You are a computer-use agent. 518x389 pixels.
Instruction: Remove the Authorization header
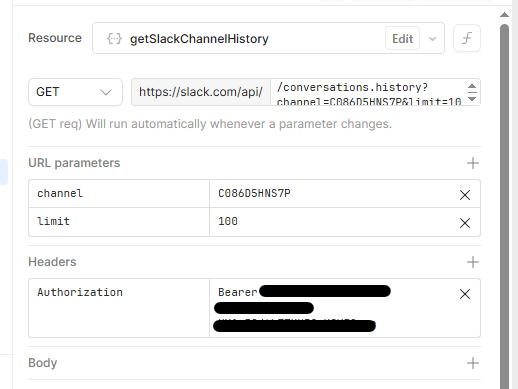click(x=465, y=294)
